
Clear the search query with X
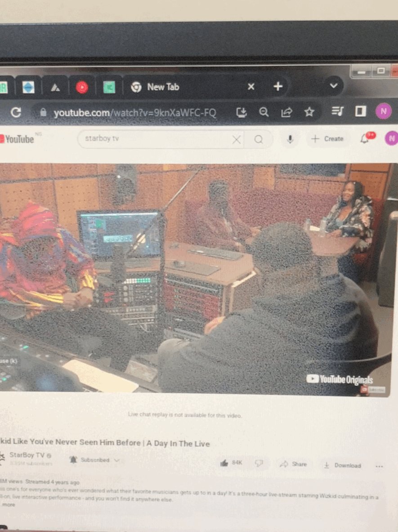[237, 139]
